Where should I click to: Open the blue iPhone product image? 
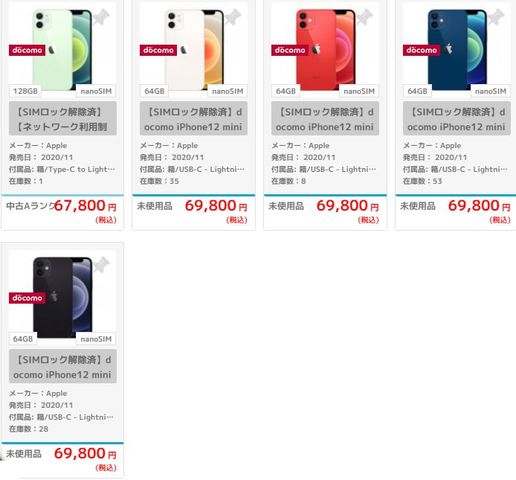(457, 50)
